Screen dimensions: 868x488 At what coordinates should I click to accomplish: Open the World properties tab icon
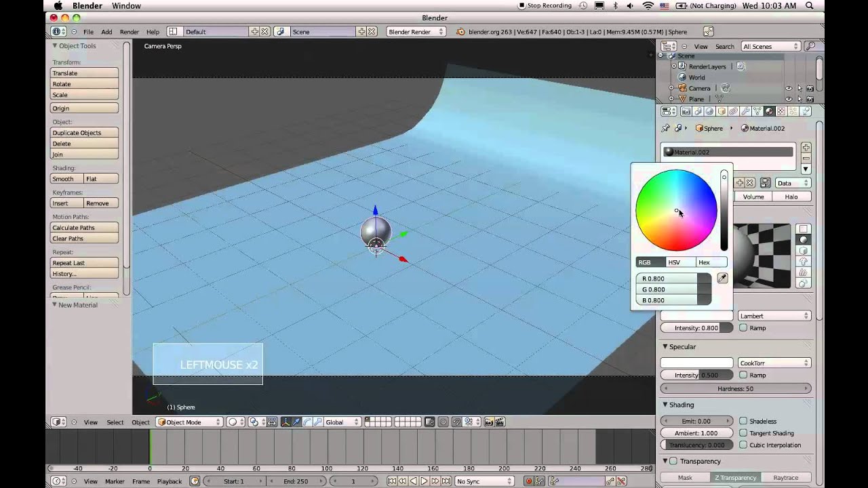[709, 111]
